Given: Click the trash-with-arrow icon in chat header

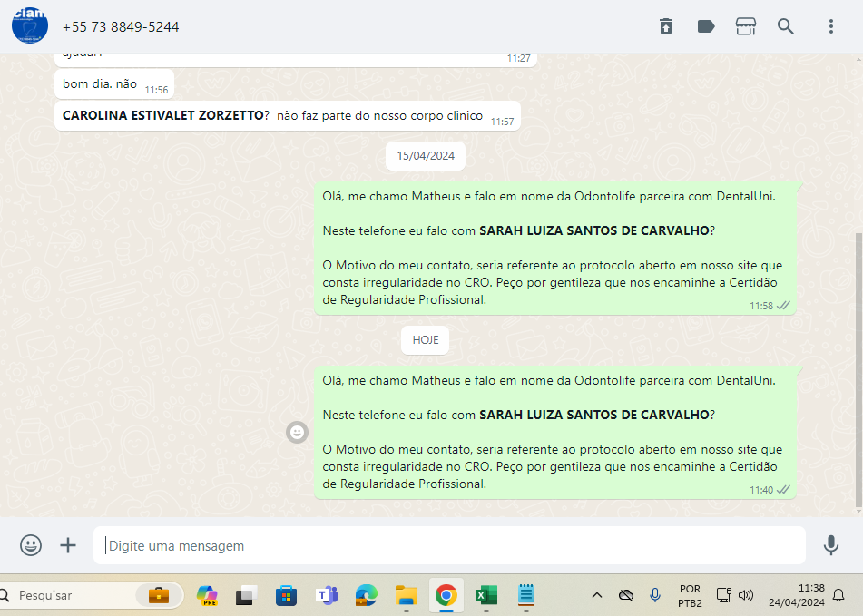Looking at the screenshot, I should 666,26.
